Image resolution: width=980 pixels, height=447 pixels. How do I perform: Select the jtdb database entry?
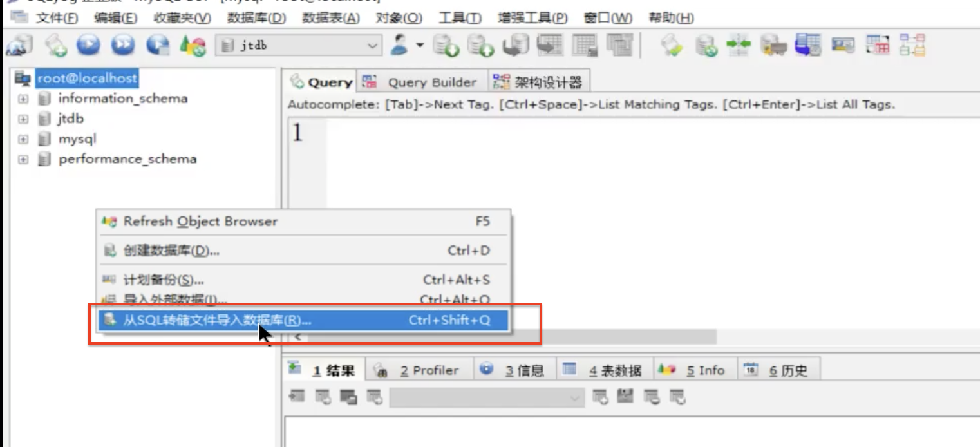pos(71,119)
